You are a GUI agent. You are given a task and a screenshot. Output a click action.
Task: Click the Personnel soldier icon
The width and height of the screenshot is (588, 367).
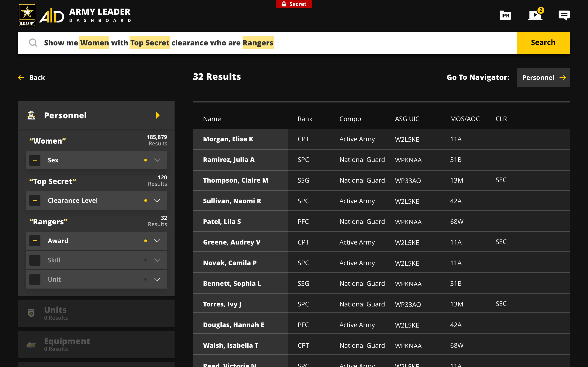pyautogui.click(x=31, y=115)
